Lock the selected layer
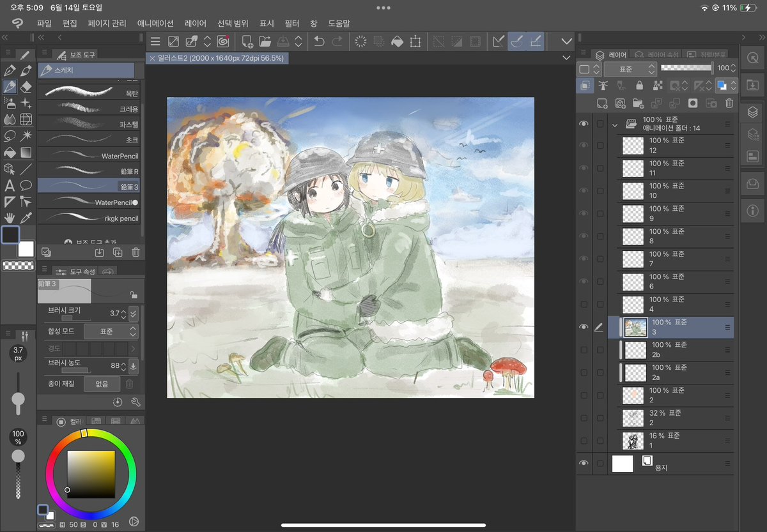 pos(640,85)
